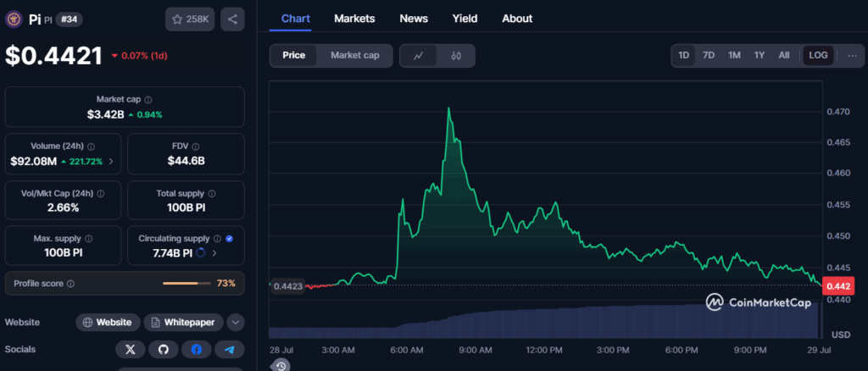The image size is (868, 371).
Task: Click info icon beside Vol/Mkt Cap (24h)
Action: point(100,193)
